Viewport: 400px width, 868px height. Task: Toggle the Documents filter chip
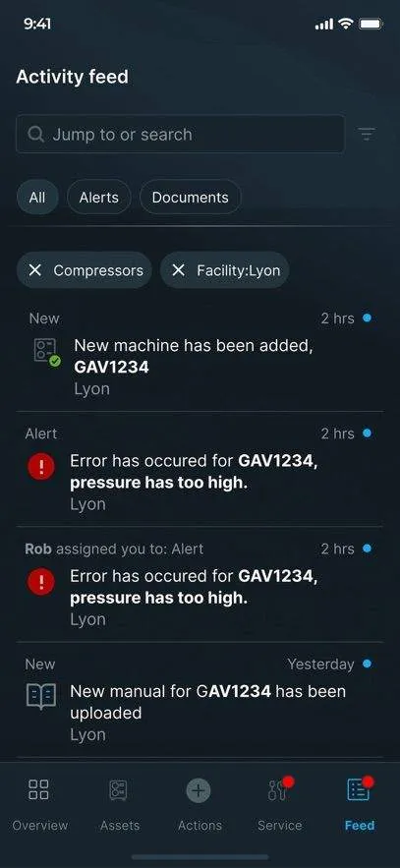coord(191,197)
